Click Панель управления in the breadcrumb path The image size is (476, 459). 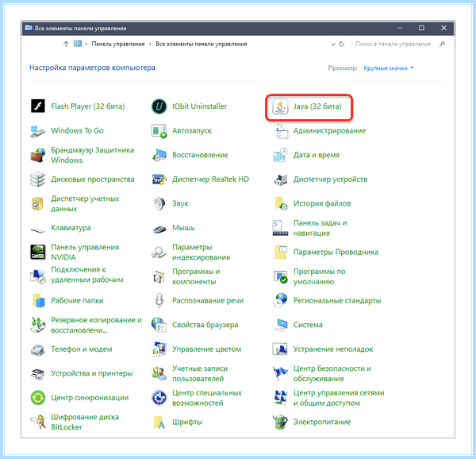point(118,44)
